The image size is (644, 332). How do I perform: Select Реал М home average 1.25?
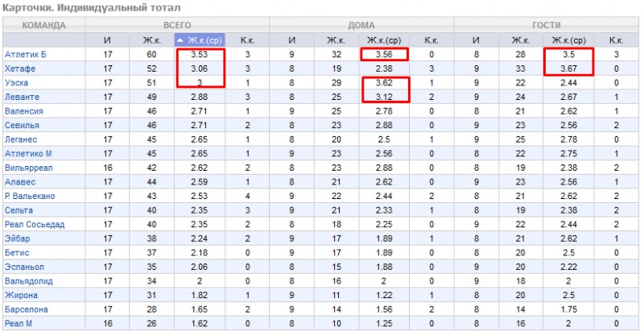pos(384,323)
